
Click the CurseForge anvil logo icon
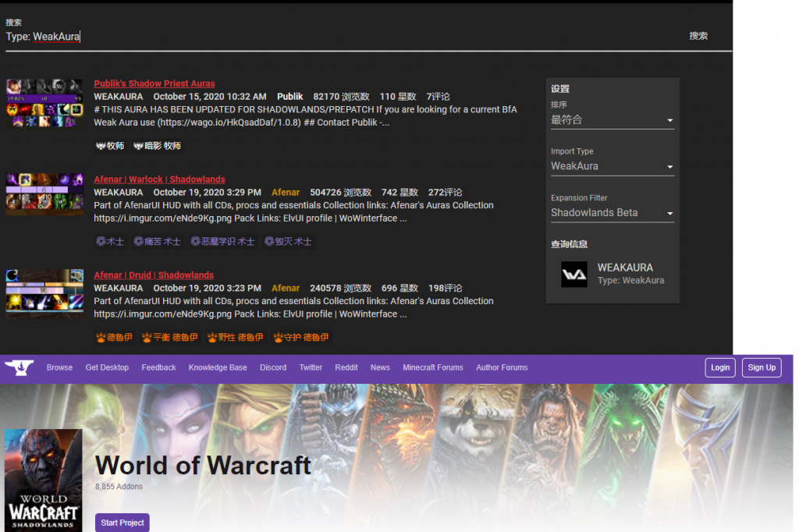[19, 367]
